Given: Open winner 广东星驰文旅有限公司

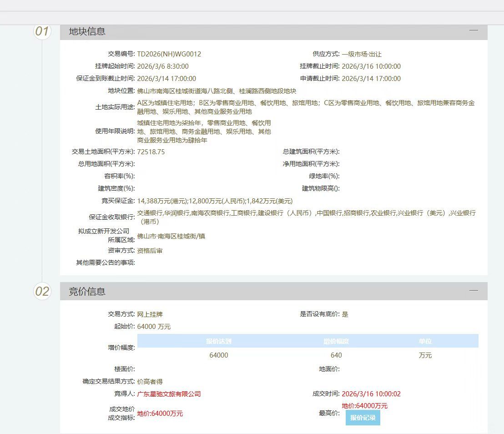Looking at the screenshot, I should (169, 394).
